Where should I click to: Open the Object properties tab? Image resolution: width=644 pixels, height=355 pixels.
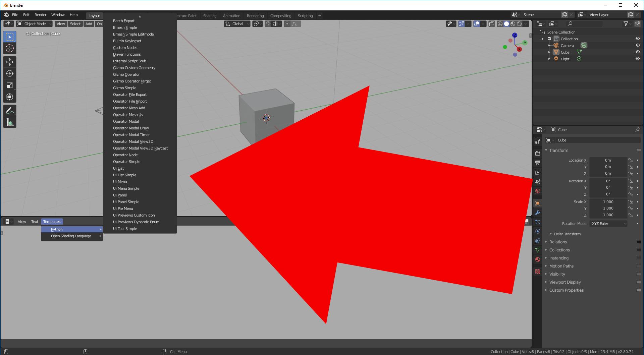coord(538,203)
